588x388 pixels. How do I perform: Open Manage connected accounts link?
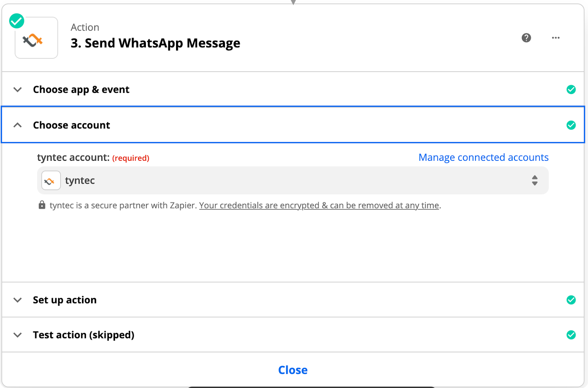click(x=483, y=157)
